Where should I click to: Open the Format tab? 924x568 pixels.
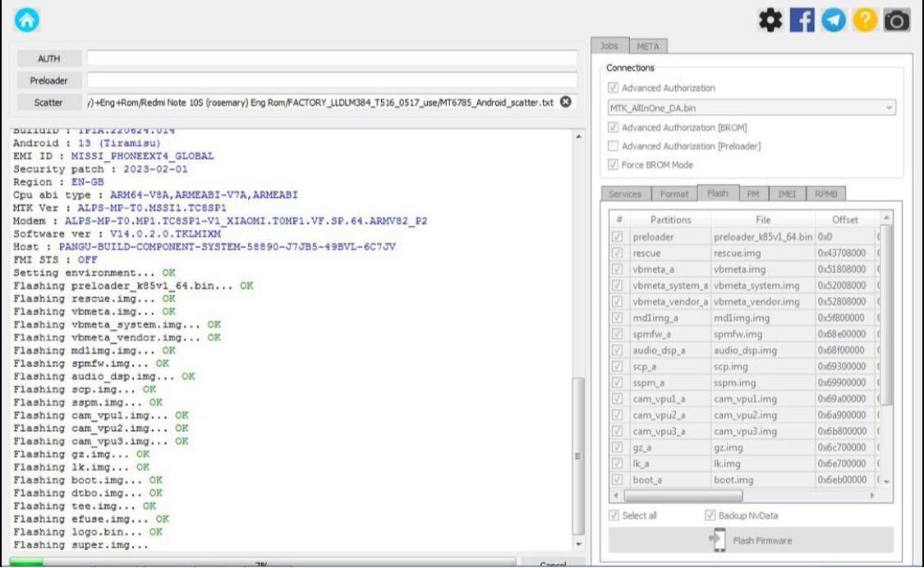[674, 194]
